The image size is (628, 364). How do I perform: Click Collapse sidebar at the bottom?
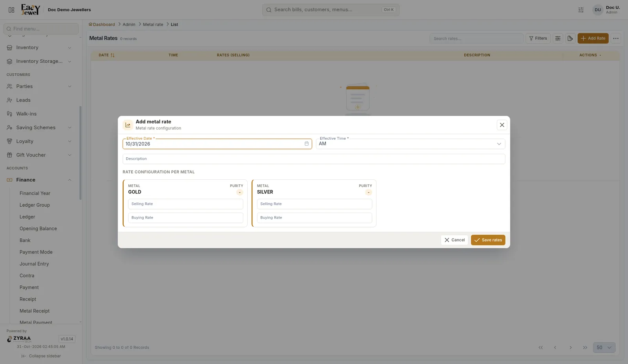41,356
